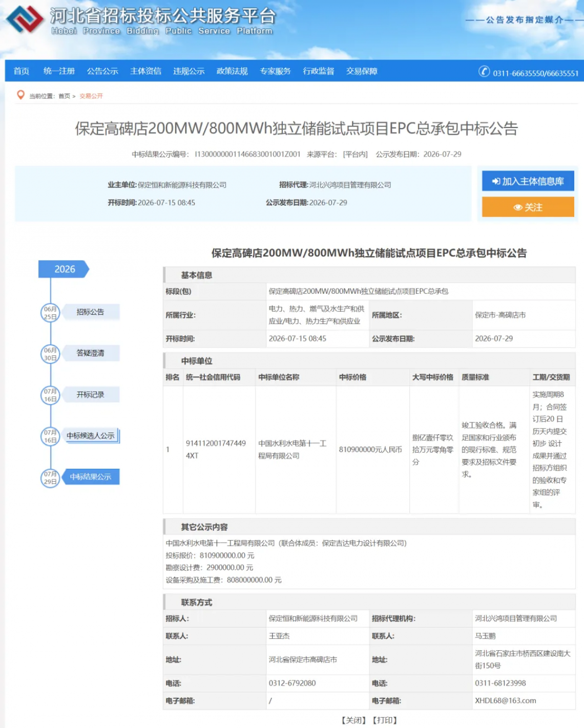Screen dimensions: 584x728
Task: Click the page title 保定高碑店200MW/800MWh heading at top
Action: [296, 129]
